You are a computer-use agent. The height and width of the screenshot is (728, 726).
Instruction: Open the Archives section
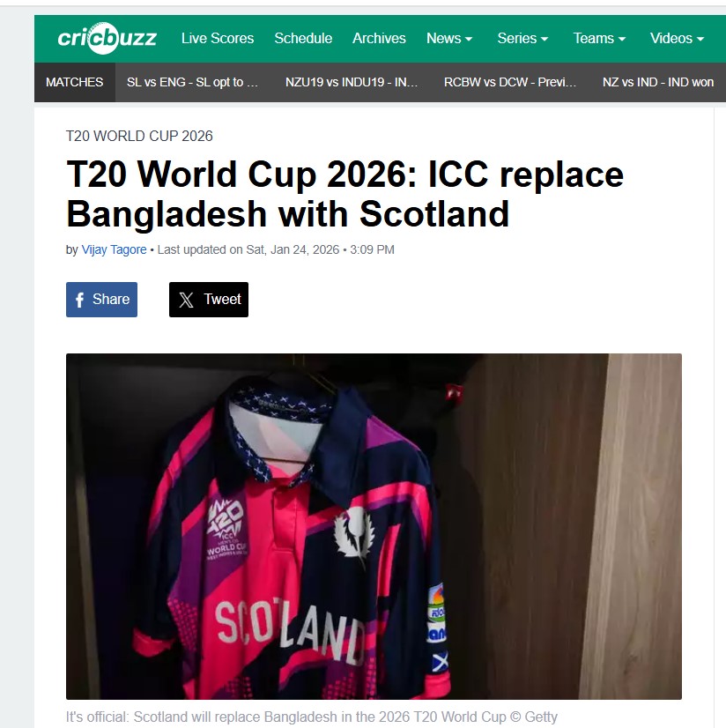coord(379,38)
